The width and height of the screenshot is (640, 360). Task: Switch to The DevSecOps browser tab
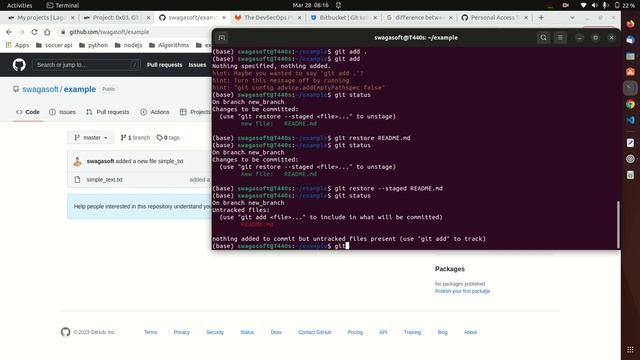coord(267,18)
